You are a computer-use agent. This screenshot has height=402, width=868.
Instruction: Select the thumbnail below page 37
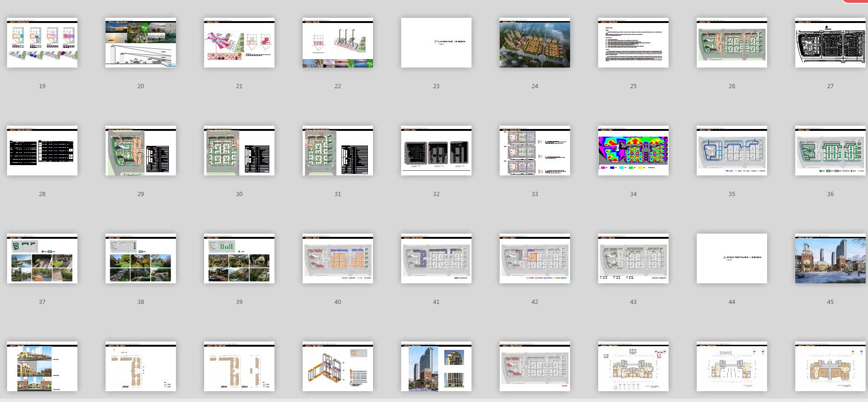(x=42, y=366)
